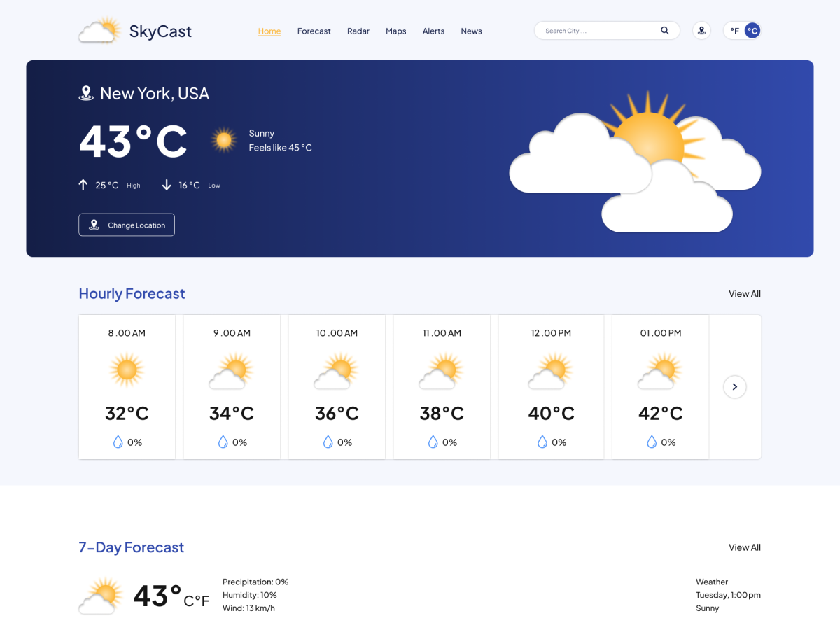Image resolution: width=840 pixels, height=630 pixels.
Task: Click the 36°C value at 10.00 AM
Action: [337, 413]
